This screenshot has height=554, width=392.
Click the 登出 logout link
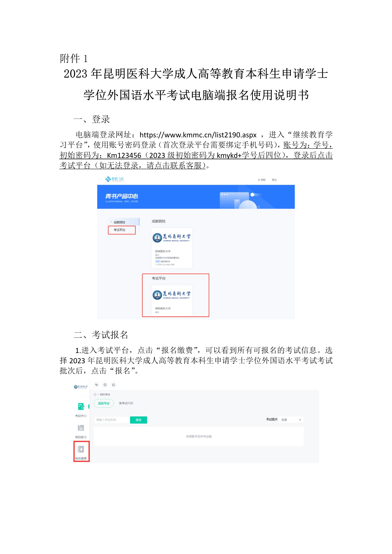tap(274, 180)
